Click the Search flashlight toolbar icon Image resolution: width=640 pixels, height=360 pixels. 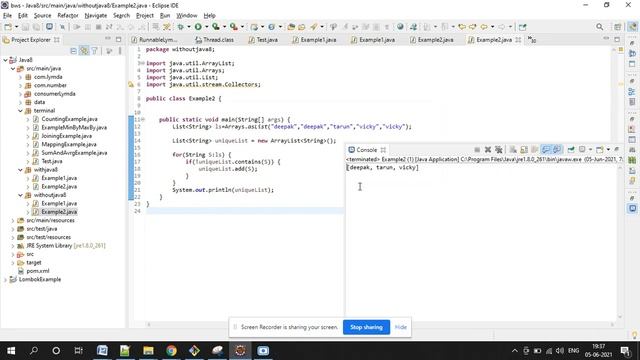pyautogui.click(x=313, y=27)
